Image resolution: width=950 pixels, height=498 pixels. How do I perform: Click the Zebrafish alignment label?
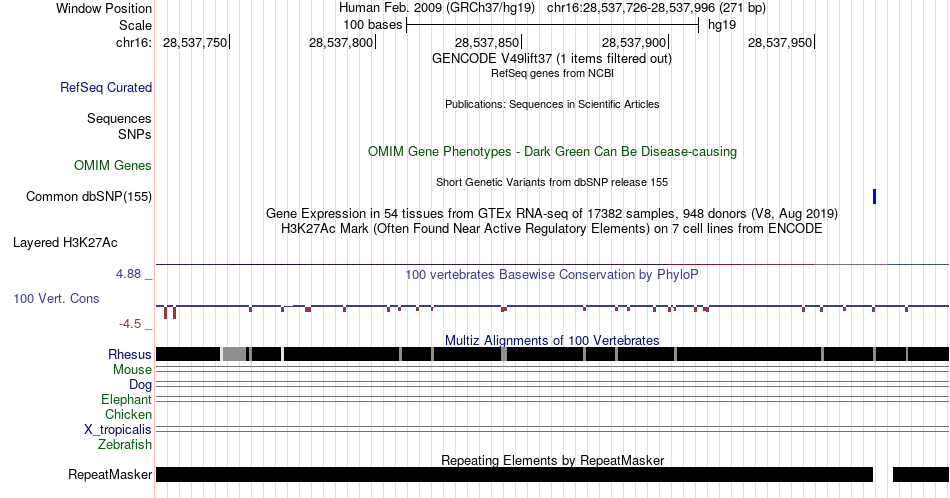coord(125,444)
